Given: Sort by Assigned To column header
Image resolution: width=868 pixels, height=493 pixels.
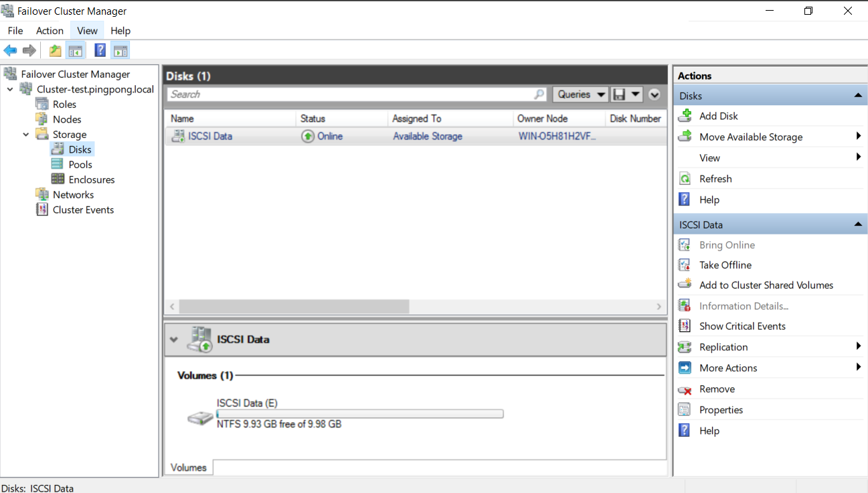Looking at the screenshot, I should [450, 119].
